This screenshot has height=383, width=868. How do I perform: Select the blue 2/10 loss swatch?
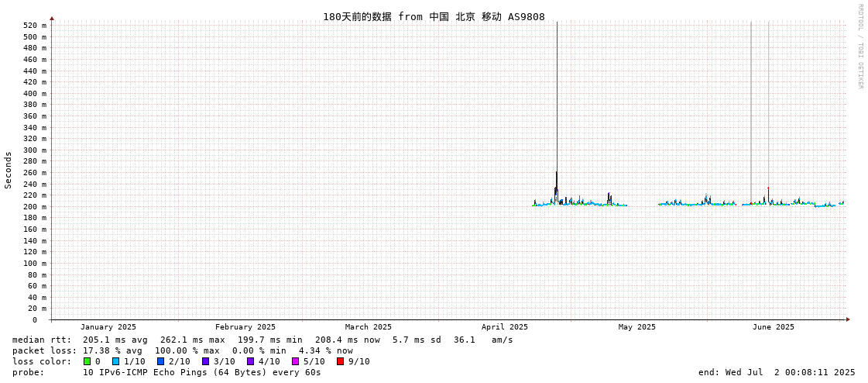pos(160,361)
